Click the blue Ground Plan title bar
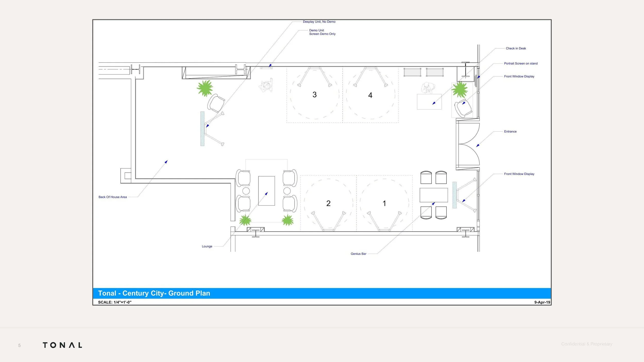Viewport: 644px width, 362px height. 321,293
